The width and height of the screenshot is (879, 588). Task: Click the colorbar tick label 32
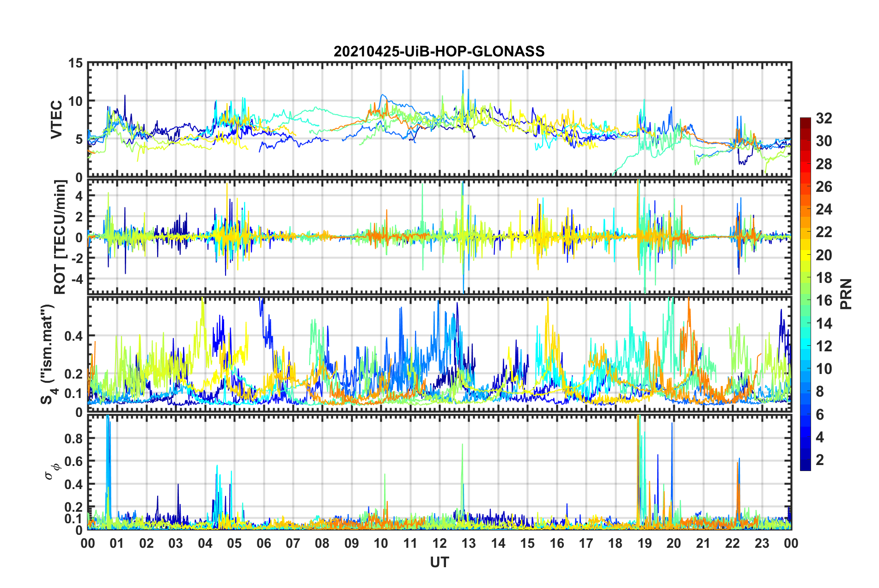(x=824, y=118)
